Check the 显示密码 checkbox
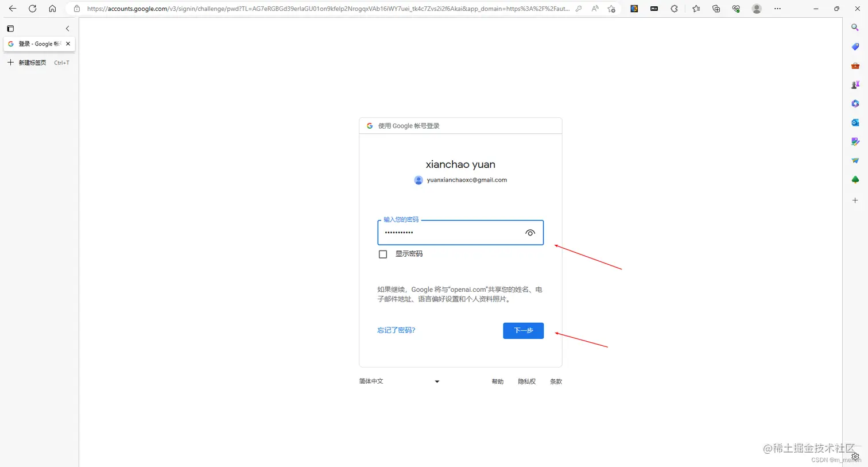The height and width of the screenshot is (467, 868). (383, 254)
